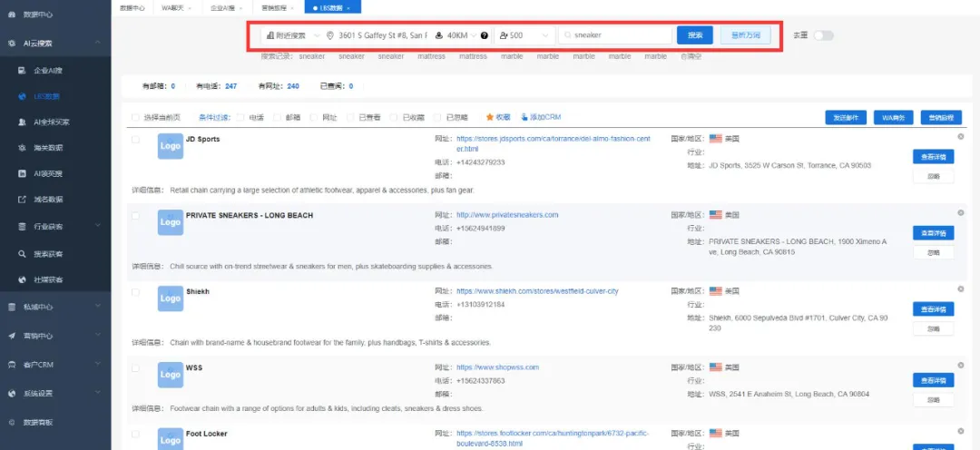
Task: Expand the 系统设置 sidebar section
Action: pyautogui.click(x=98, y=393)
